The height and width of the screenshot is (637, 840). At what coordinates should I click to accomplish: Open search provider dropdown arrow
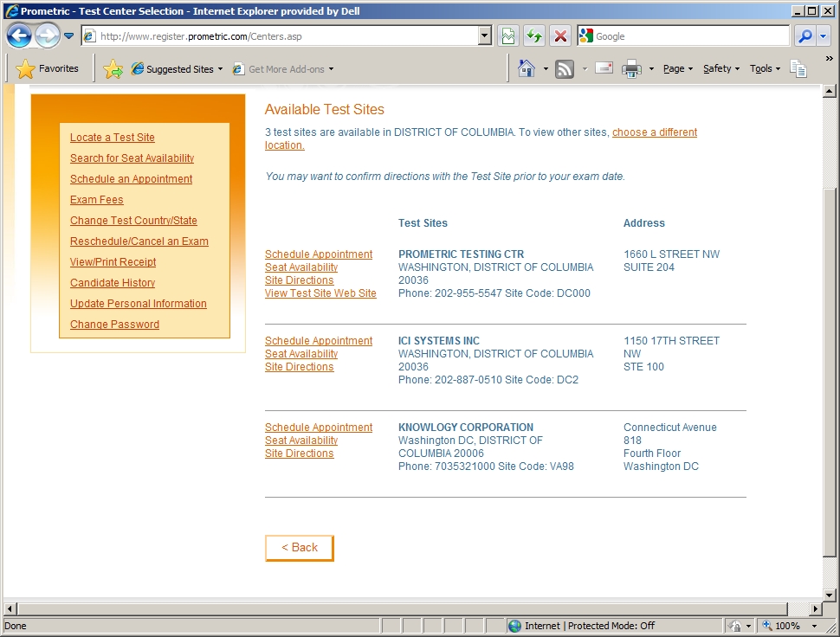[x=824, y=36]
